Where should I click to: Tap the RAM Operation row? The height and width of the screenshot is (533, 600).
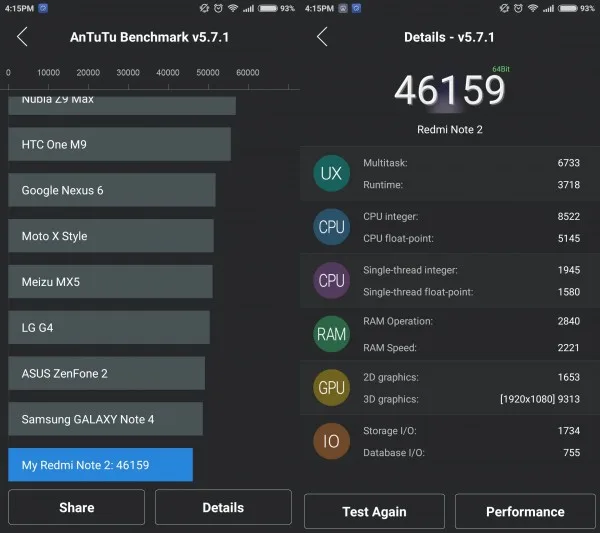[471, 321]
